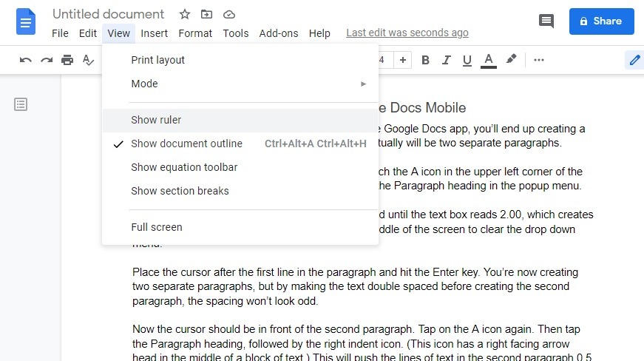Click the blue Share button
Image resolution: width=644 pixels, height=361 pixels.
[x=601, y=21]
